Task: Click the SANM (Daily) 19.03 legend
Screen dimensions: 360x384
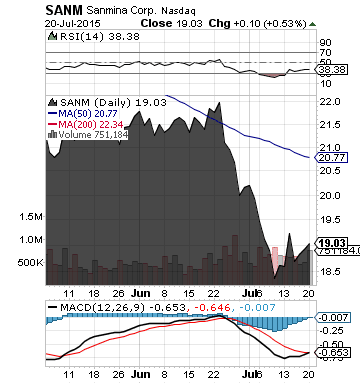Action: coord(113,102)
